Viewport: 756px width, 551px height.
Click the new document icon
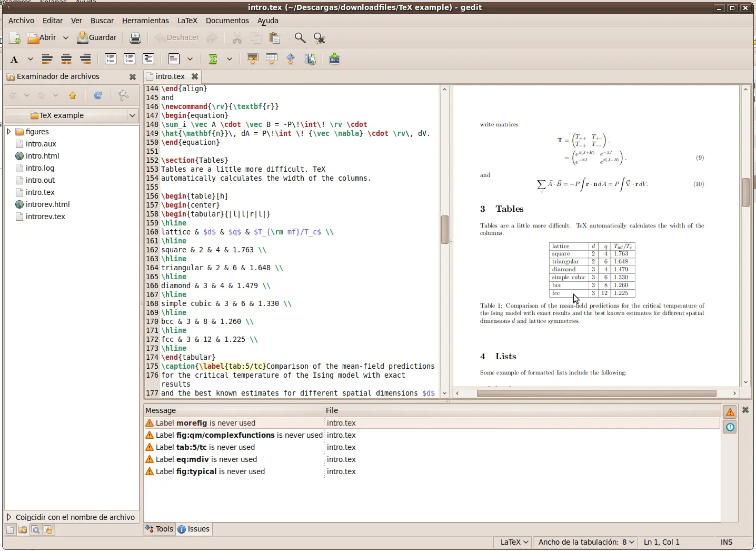[15, 38]
